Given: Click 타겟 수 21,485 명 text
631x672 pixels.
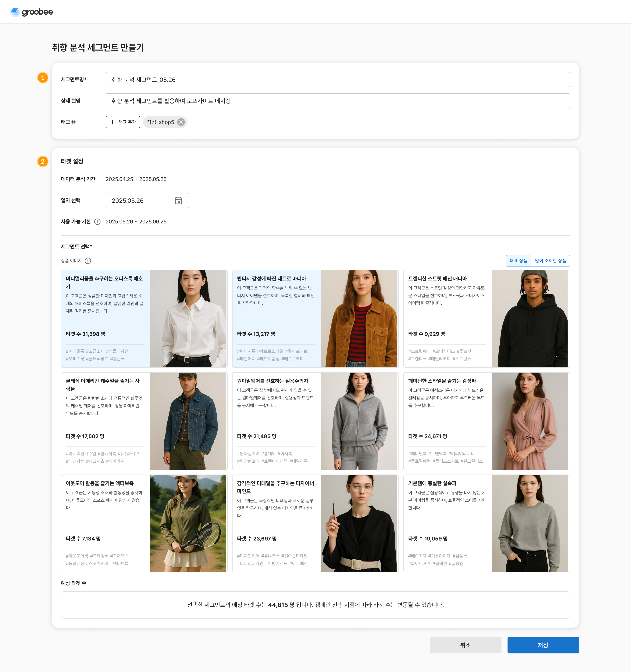Looking at the screenshot, I should (x=257, y=436).
